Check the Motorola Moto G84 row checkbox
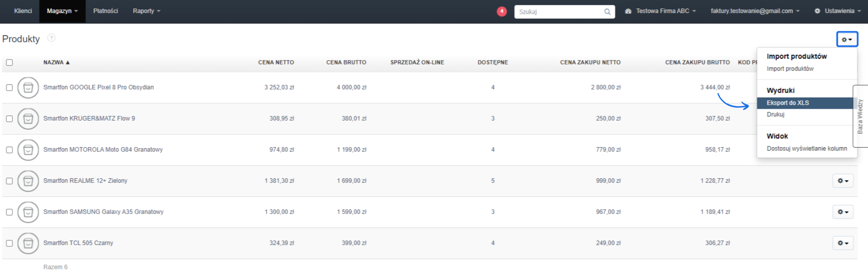This screenshot has height=274, width=868. pyautogui.click(x=9, y=150)
